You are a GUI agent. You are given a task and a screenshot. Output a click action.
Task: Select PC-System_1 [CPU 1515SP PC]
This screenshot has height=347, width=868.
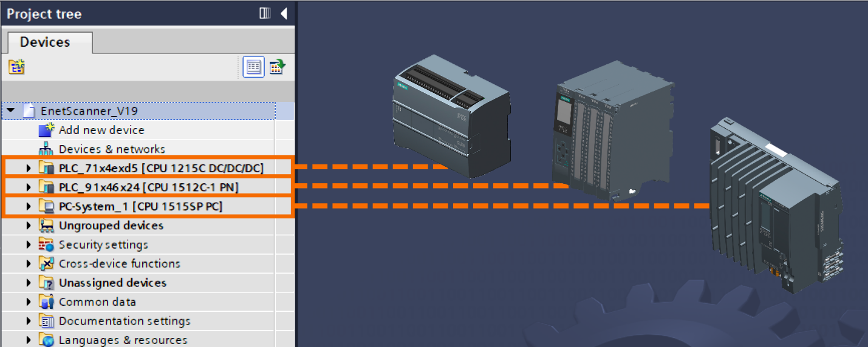141,207
